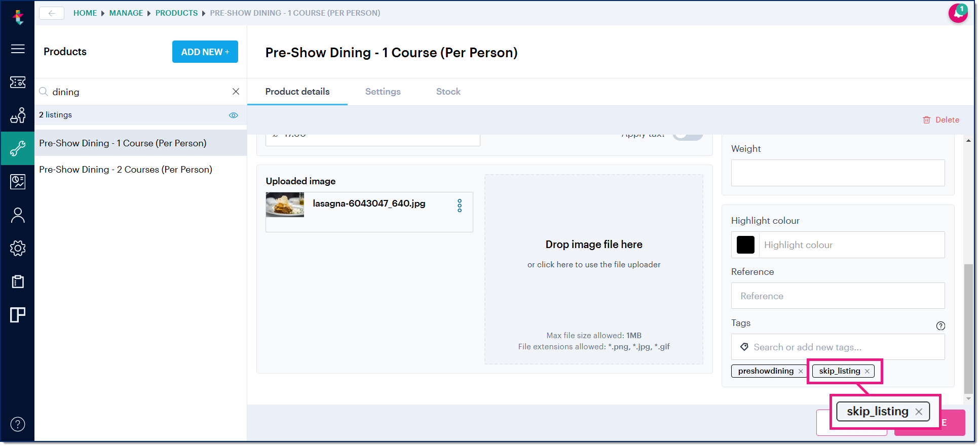Click the back arrow button
Screen dimensions: 980x447
(52, 13)
